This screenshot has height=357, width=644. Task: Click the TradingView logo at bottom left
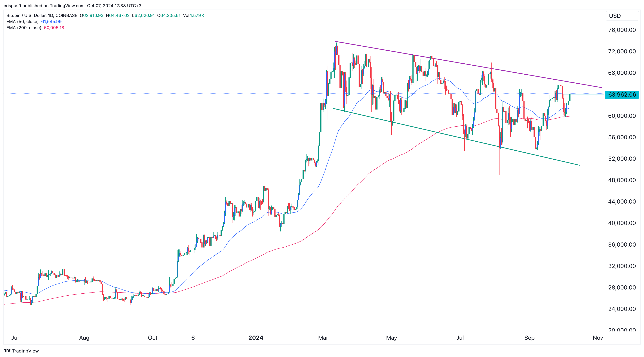pyautogui.click(x=21, y=351)
